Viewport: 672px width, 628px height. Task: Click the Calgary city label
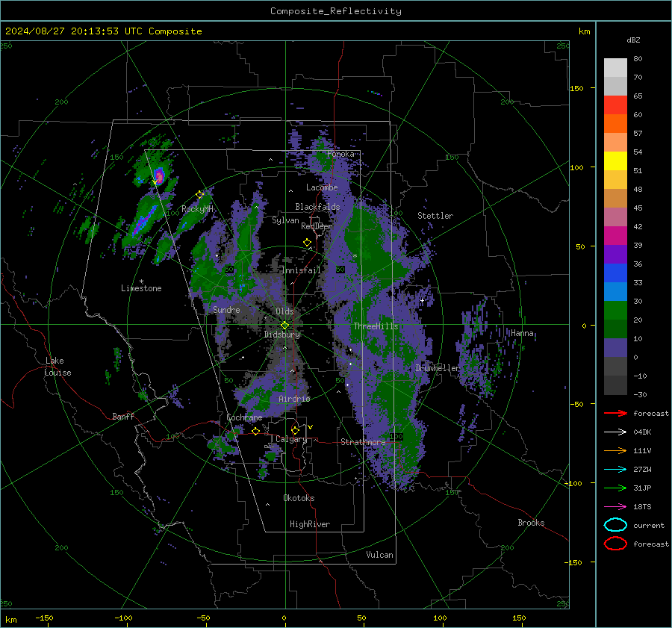pyautogui.click(x=291, y=439)
